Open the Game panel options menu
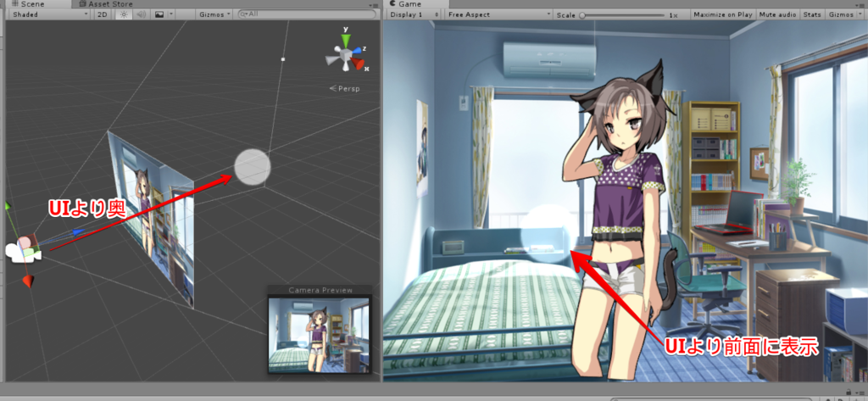Viewport: 868px width, 401px height. [x=859, y=4]
